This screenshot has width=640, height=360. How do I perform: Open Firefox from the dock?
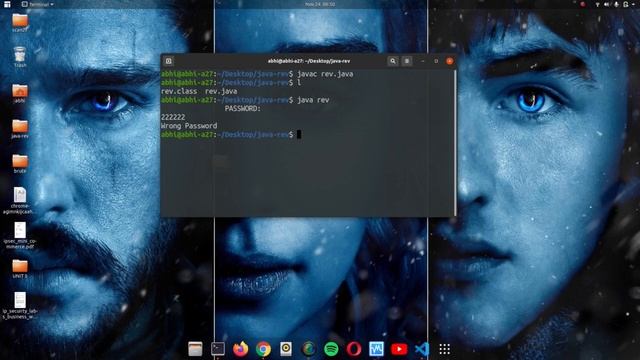pos(240,349)
